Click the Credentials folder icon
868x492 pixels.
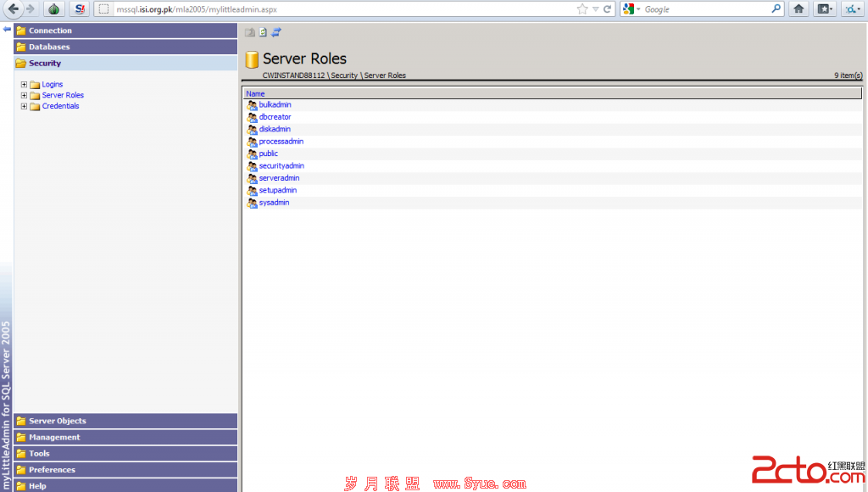click(x=35, y=106)
